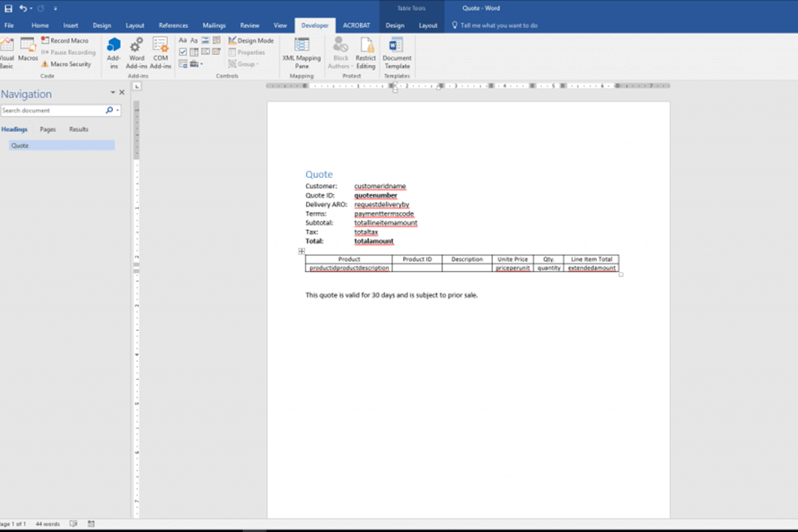Expand the search options dropdown arrow
The image size is (798, 532).
118,111
